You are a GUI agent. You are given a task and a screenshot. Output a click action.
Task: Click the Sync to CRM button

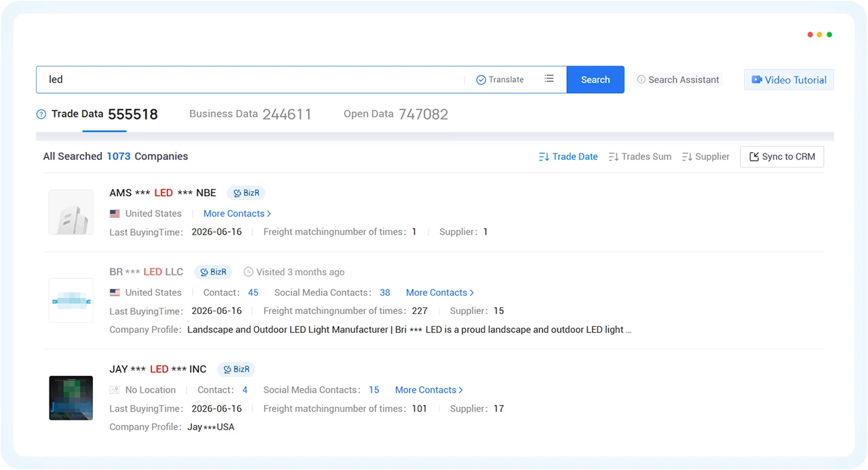[782, 157]
